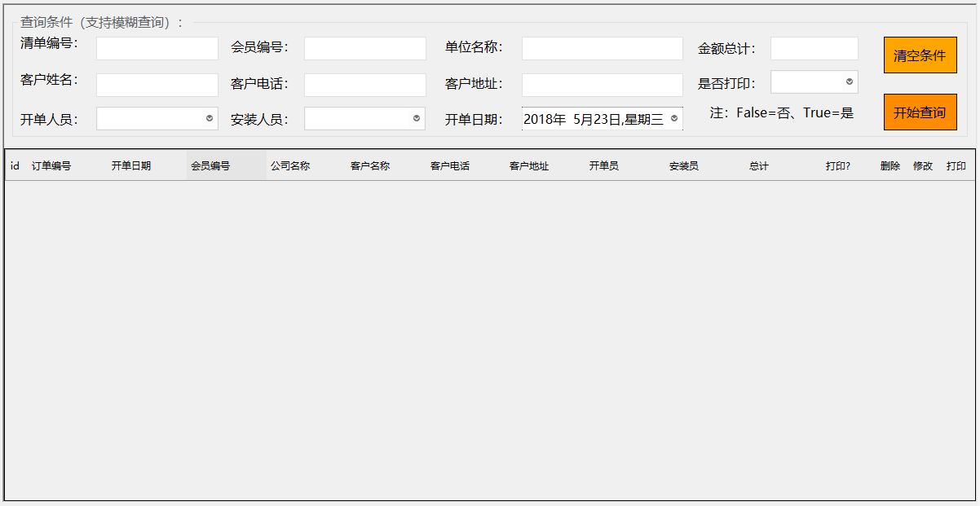980x506 pixels.
Task: Focus the 清单编号 input field
Action: click(x=157, y=49)
